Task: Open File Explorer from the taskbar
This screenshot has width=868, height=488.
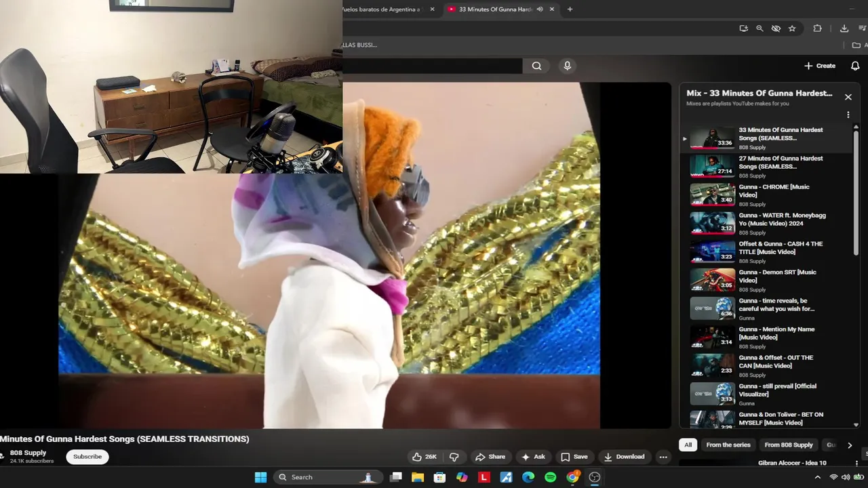Action: [x=418, y=477]
